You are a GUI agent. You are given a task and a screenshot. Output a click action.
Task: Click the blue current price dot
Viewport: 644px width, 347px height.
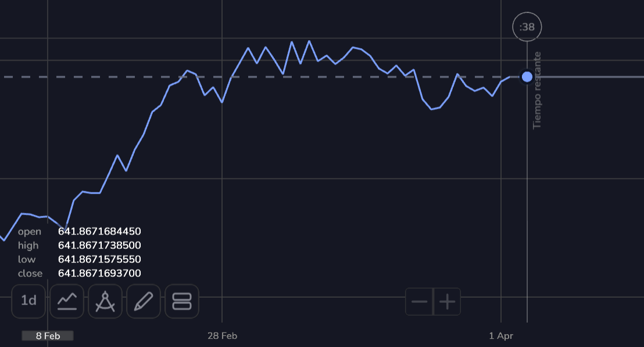click(x=526, y=76)
